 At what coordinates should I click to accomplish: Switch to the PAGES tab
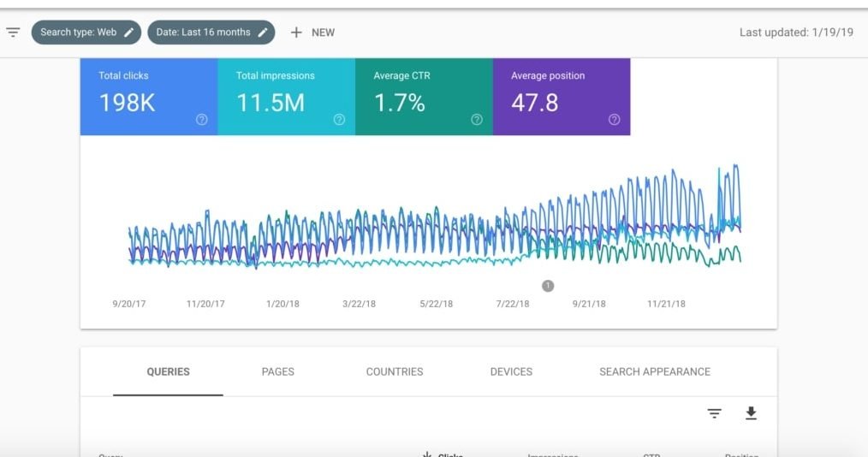click(278, 371)
